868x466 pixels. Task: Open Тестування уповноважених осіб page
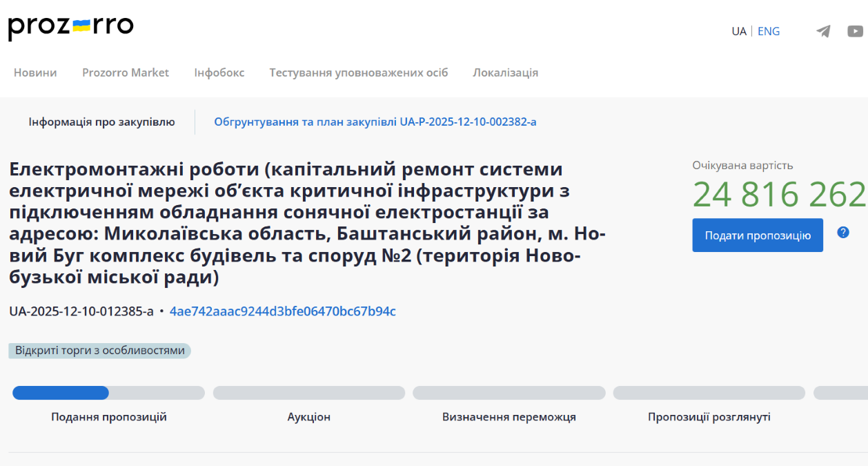pyautogui.click(x=358, y=72)
